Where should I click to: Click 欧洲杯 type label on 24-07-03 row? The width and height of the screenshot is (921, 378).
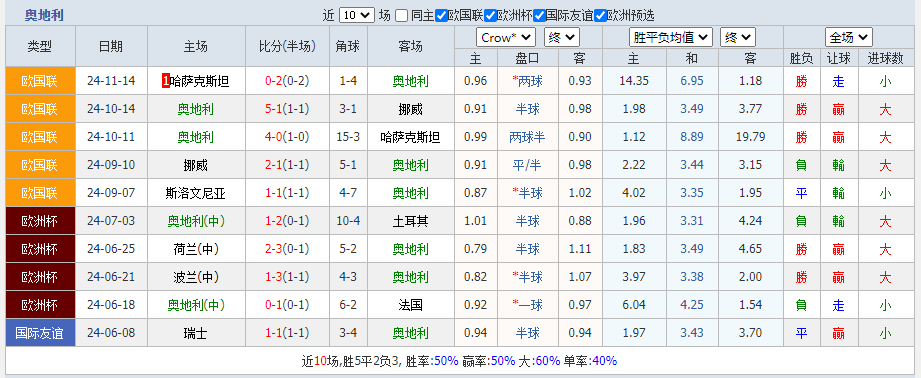click(x=40, y=221)
